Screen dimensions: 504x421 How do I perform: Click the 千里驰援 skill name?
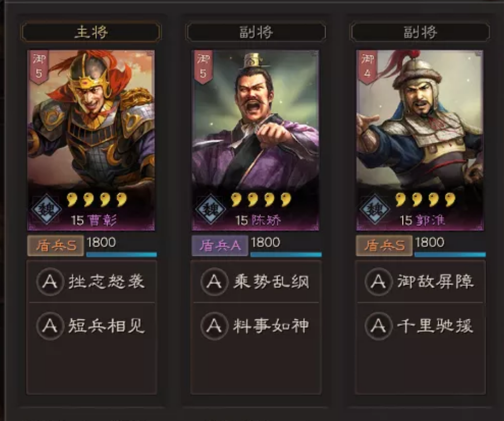pyautogui.click(x=435, y=326)
